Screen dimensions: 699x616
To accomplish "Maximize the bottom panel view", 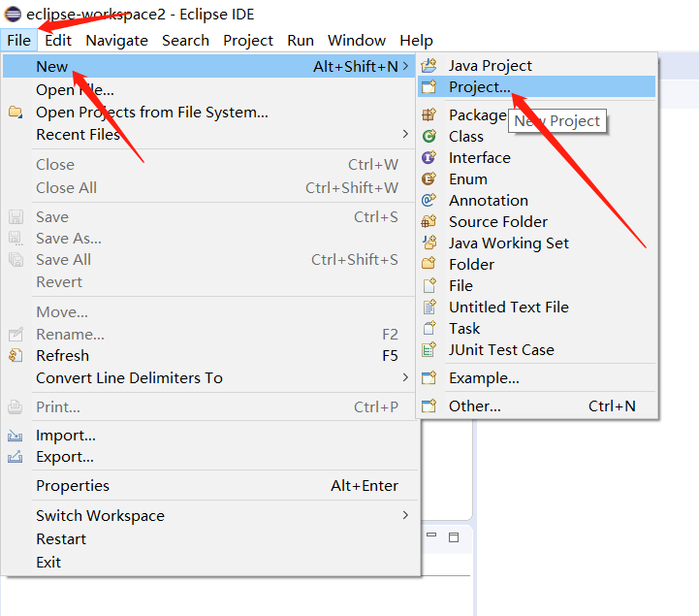I will tap(454, 537).
